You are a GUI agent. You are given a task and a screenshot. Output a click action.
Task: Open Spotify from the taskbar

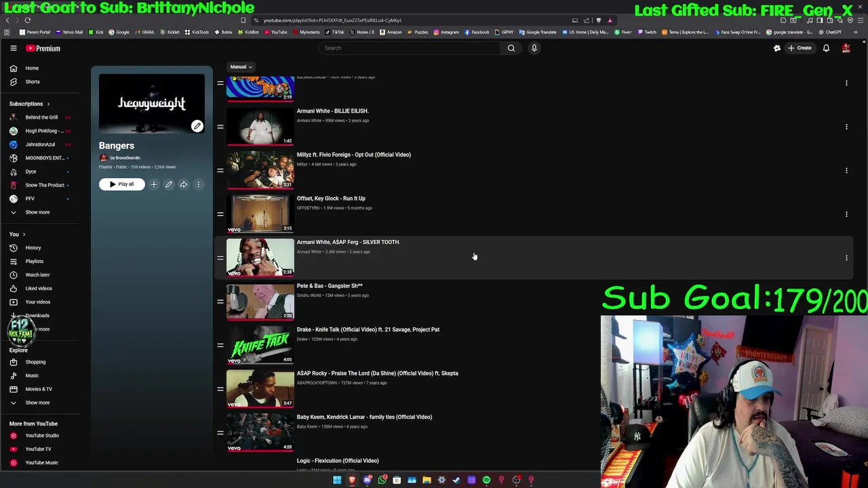pyautogui.click(x=486, y=480)
